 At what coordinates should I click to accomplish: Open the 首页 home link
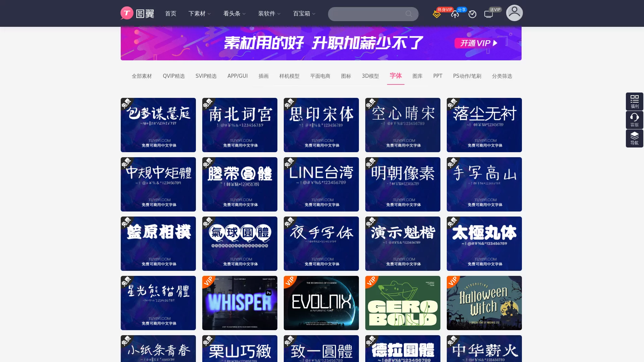[170, 14]
